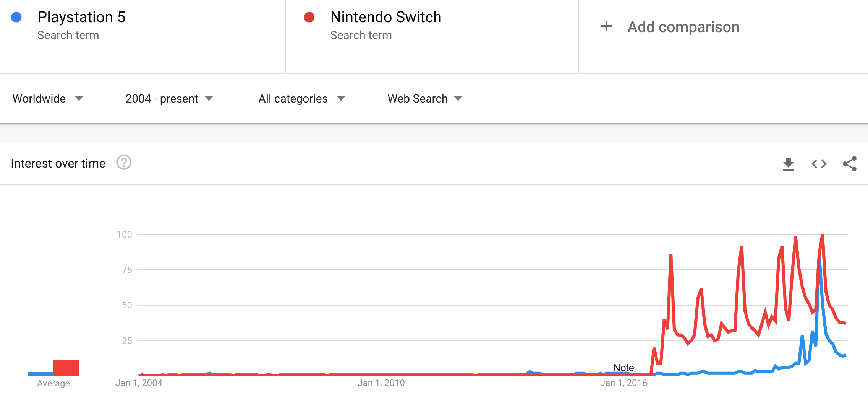Edit the Nintendo Switch search term
The width and height of the screenshot is (868, 394).
(x=385, y=17)
